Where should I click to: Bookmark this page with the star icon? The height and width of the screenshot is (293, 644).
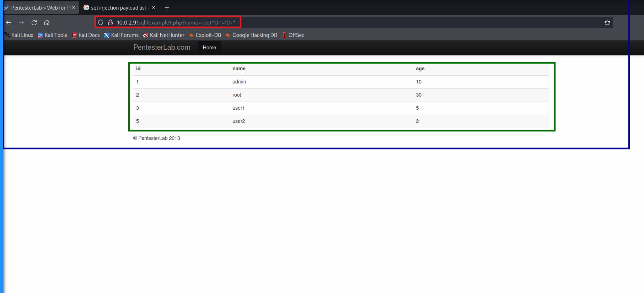point(607,22)
